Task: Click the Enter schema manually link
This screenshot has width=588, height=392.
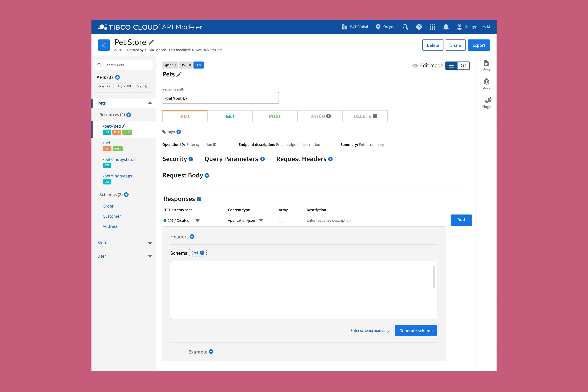Action: [x=370, y=330]
